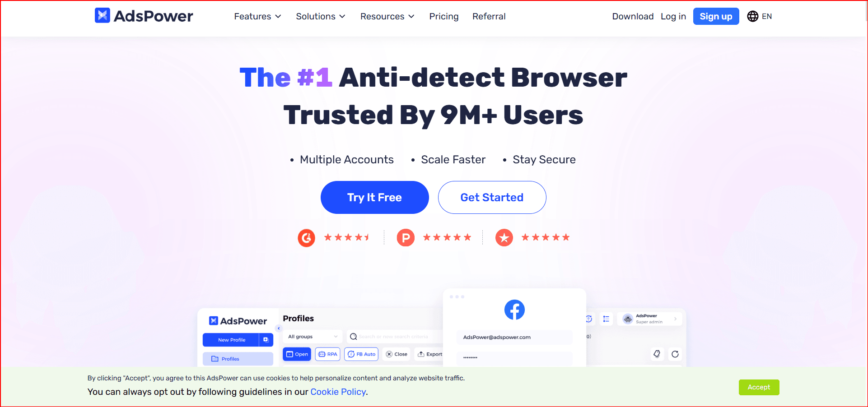This screenshot has width=868, height=407.
Task: Click the collapse sidebar arrow in preview
Action: click(x=279, y=328)
